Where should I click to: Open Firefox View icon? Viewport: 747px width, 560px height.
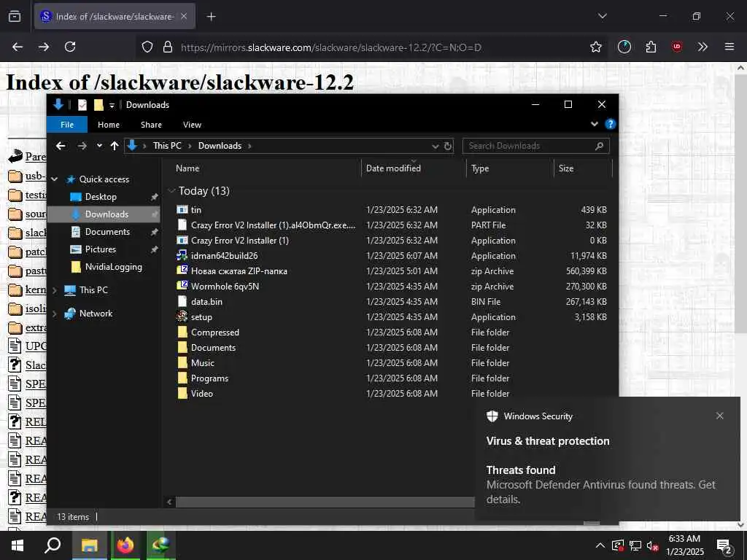pos(15,16)
